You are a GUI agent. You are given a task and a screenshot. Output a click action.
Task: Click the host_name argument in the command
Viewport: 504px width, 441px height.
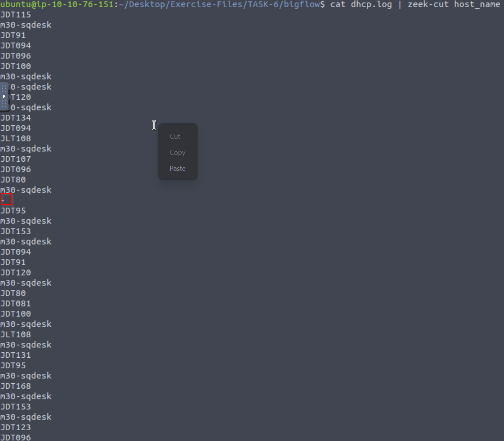(477, 5)
